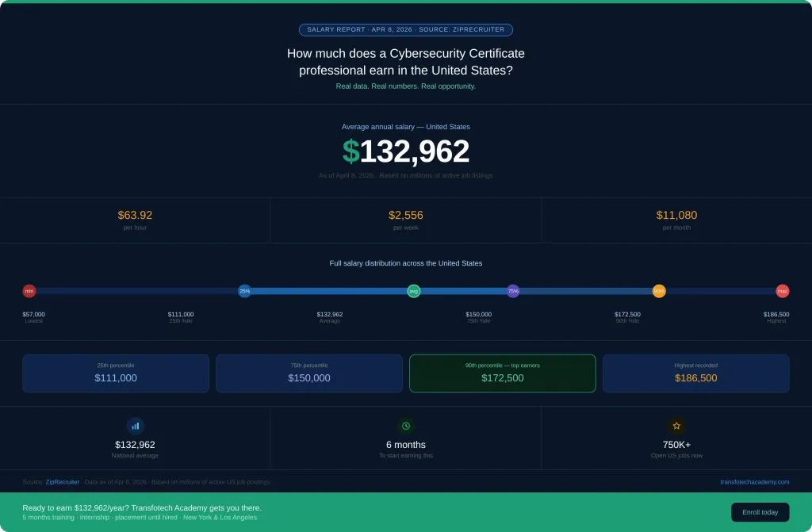Select the Highest recorded $186,500 card
This screenshot has height=532, width=812.
(x=695, y=373)
